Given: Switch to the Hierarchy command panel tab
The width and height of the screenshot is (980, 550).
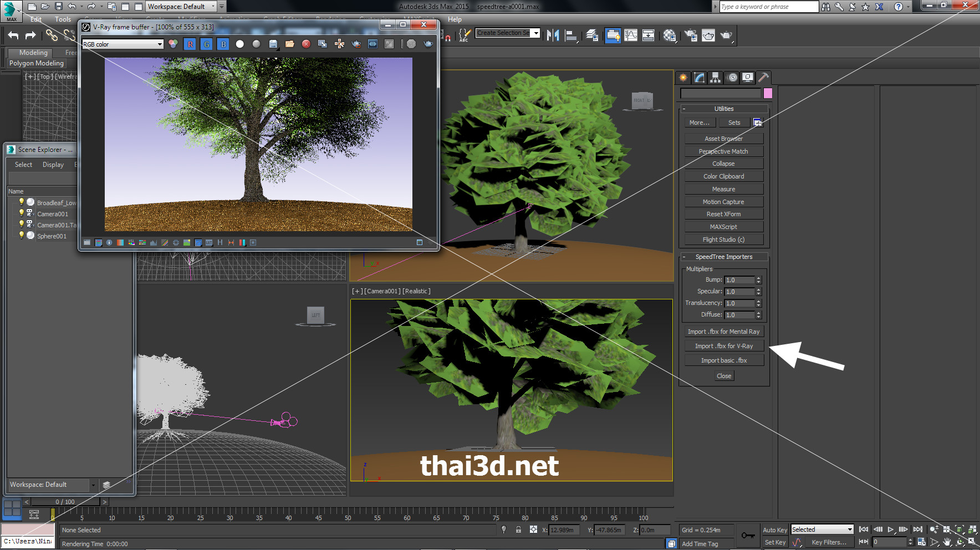Looking at the screenshot, I should click(716, 78).
